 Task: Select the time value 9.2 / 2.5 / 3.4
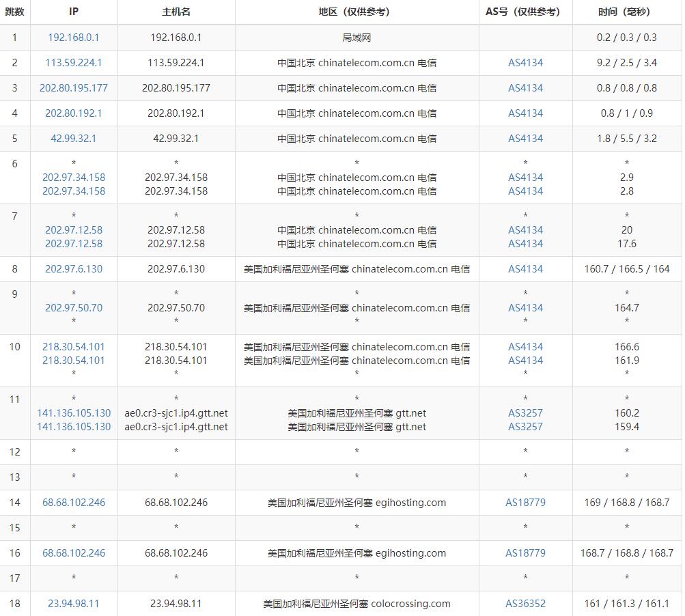(627, 63)
